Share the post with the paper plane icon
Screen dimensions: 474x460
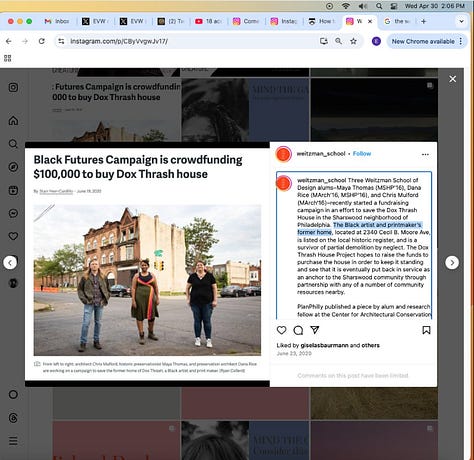[x=315, y=330]
